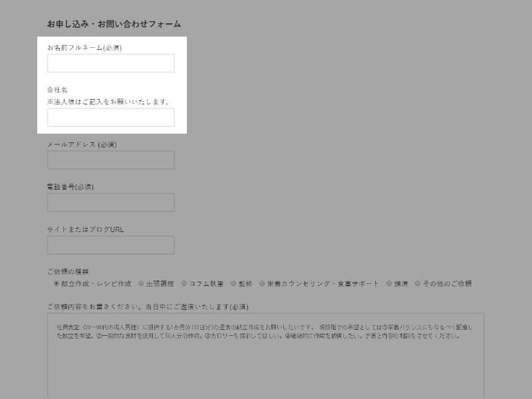Click the サイトまたはブログURL label
The height and width of the screenshot is (399, 532).
coord(86,229)
